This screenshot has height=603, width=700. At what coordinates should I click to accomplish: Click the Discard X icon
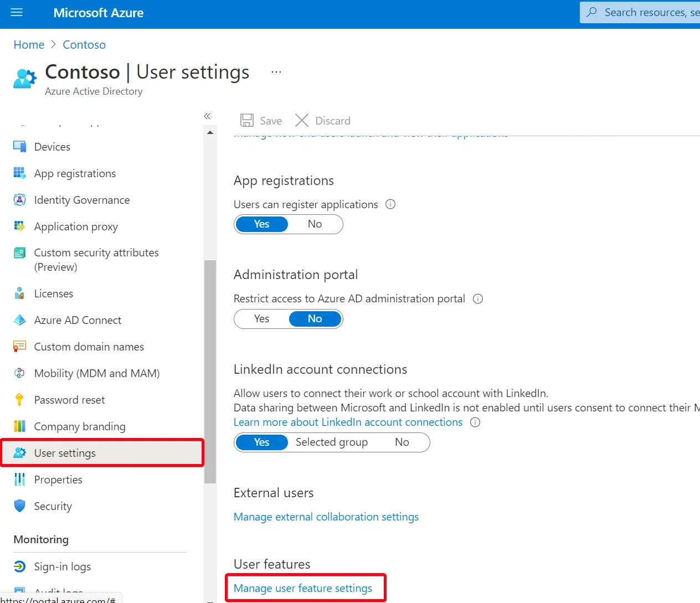[302, 120]
